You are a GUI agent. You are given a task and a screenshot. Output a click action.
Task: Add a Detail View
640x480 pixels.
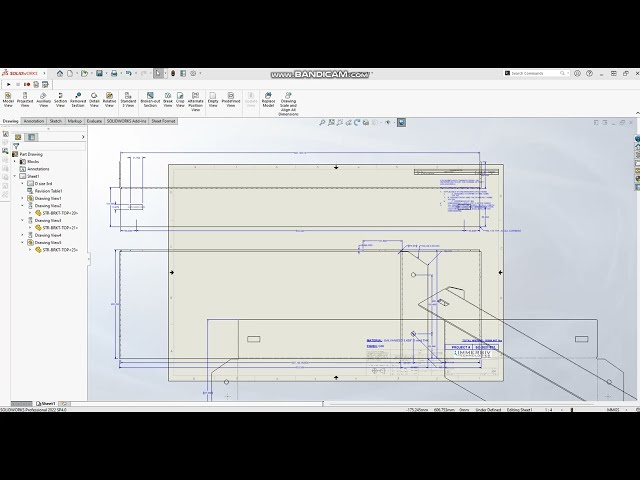click(94, 100)
